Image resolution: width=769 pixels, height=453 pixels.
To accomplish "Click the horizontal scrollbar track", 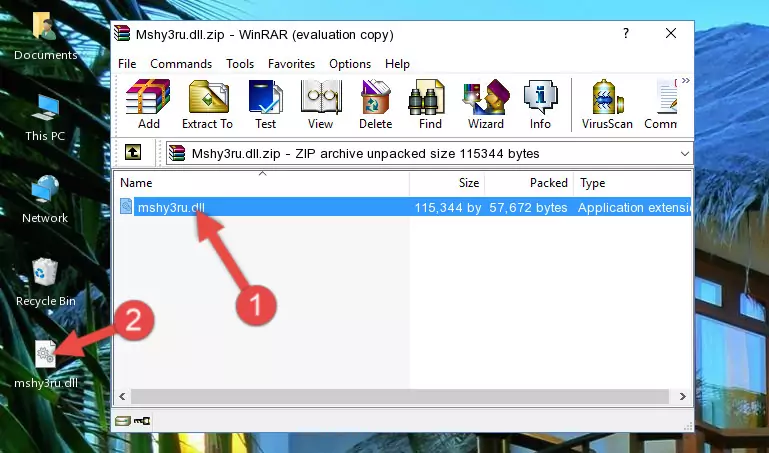I will point(400,396).
